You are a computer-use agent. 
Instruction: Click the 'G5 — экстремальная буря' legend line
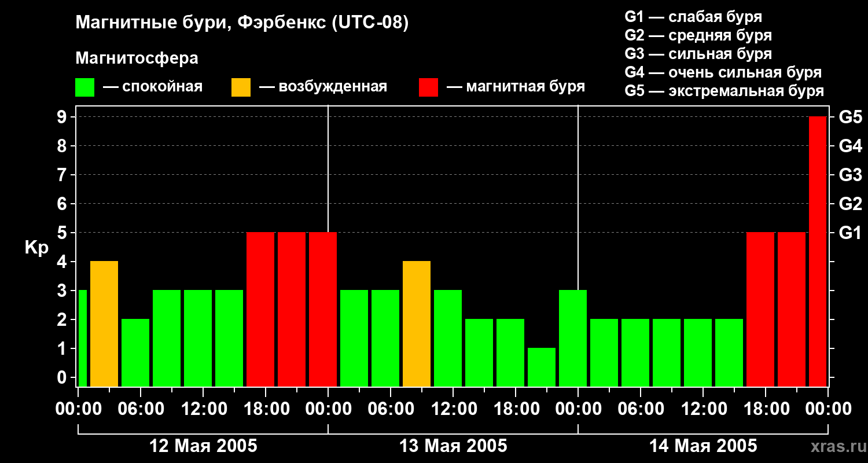[724, 91]
